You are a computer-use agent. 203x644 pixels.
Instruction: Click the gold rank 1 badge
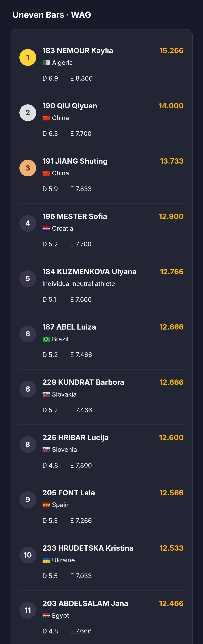[x=28, y=57]
